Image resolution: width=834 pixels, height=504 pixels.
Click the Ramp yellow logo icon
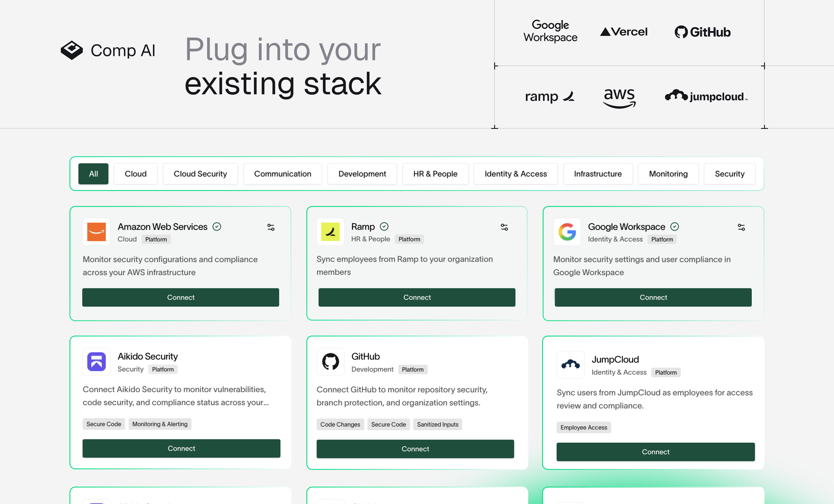[330, 232]
